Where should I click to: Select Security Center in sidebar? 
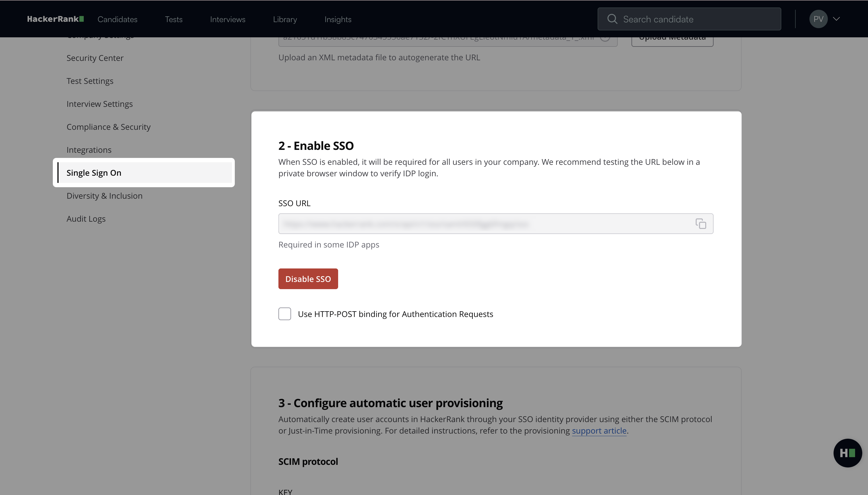click(95, 58)
